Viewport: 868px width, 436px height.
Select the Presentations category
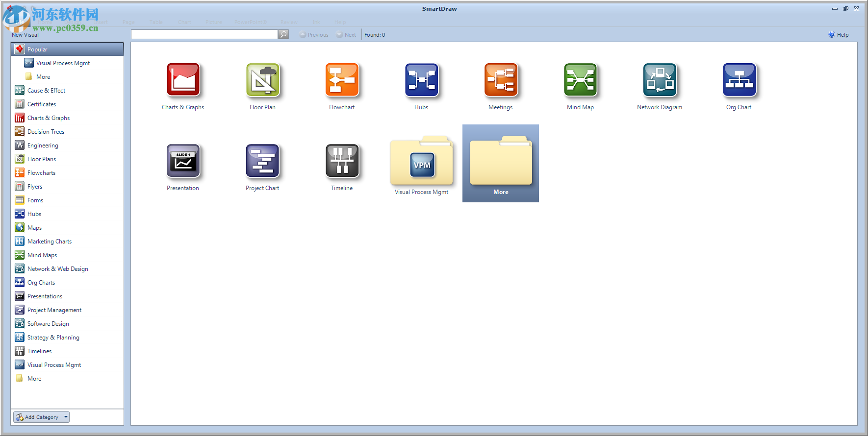tap(45, 296)
